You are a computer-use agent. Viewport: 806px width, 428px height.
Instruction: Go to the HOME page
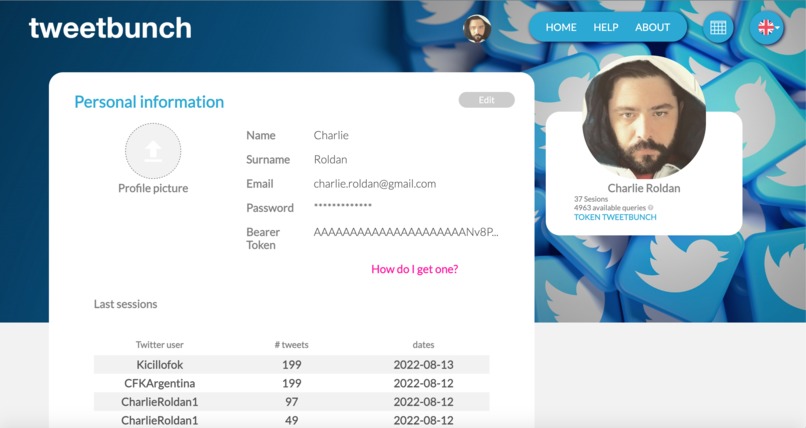(x=561, y=27)
